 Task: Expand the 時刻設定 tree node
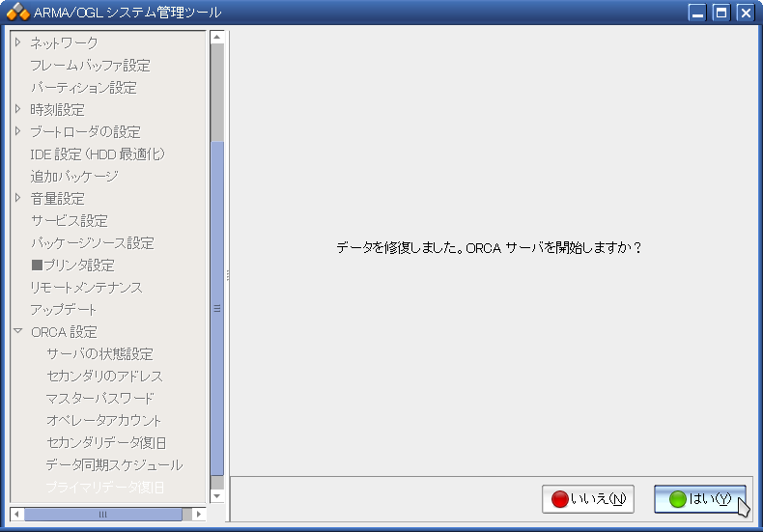pyautogui.click(x=17, y=109)
